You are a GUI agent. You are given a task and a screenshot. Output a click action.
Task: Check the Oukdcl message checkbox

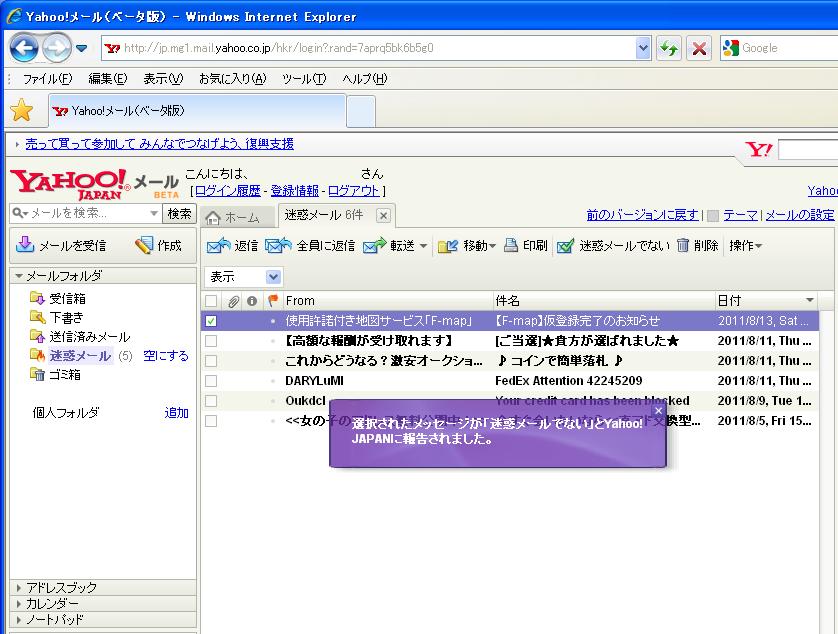click(x=211, y=401)
